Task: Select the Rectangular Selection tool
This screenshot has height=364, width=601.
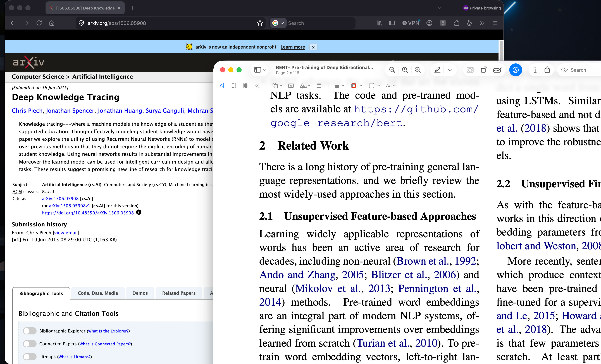Action: [234, 86]
